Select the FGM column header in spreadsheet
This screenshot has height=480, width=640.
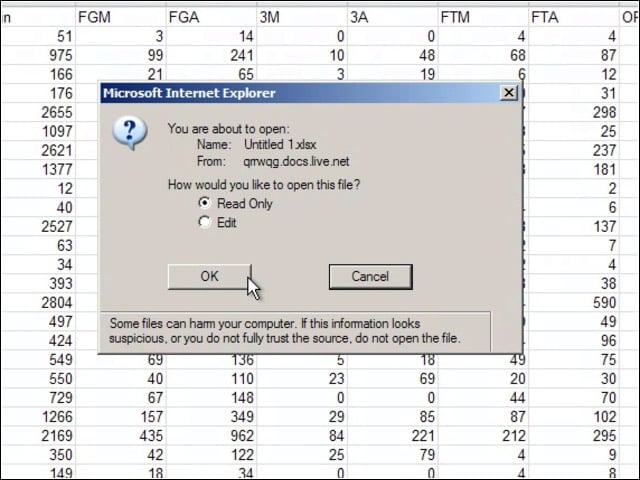(121, 17)
